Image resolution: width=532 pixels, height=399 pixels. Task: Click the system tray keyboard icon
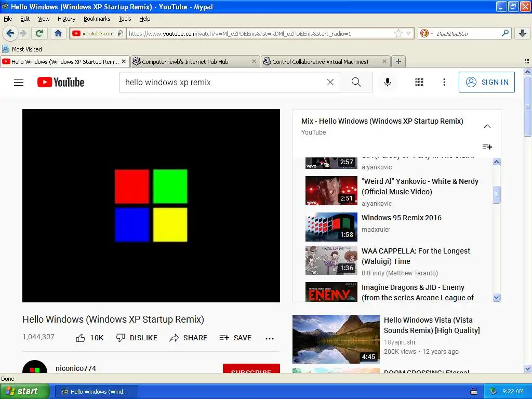pyautogui.click(x=474, y=392)
